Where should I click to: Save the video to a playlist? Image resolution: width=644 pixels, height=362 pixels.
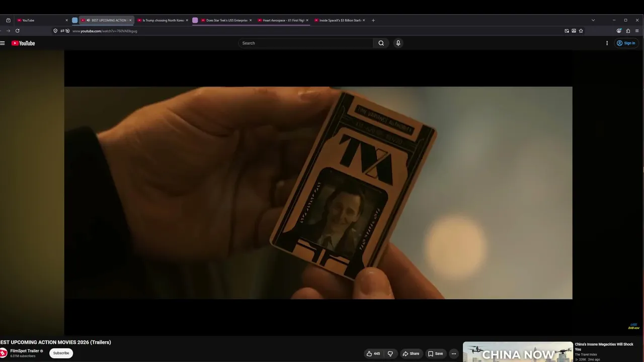(435, 353)
